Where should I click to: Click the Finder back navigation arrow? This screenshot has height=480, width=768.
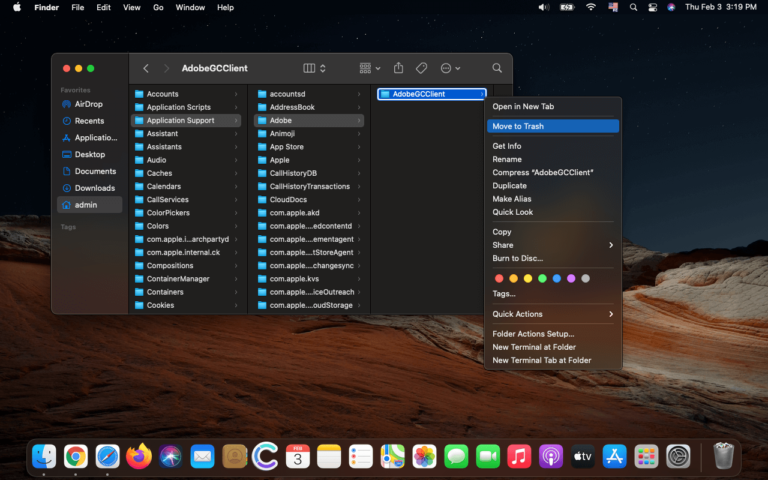(x=145, y=68)
